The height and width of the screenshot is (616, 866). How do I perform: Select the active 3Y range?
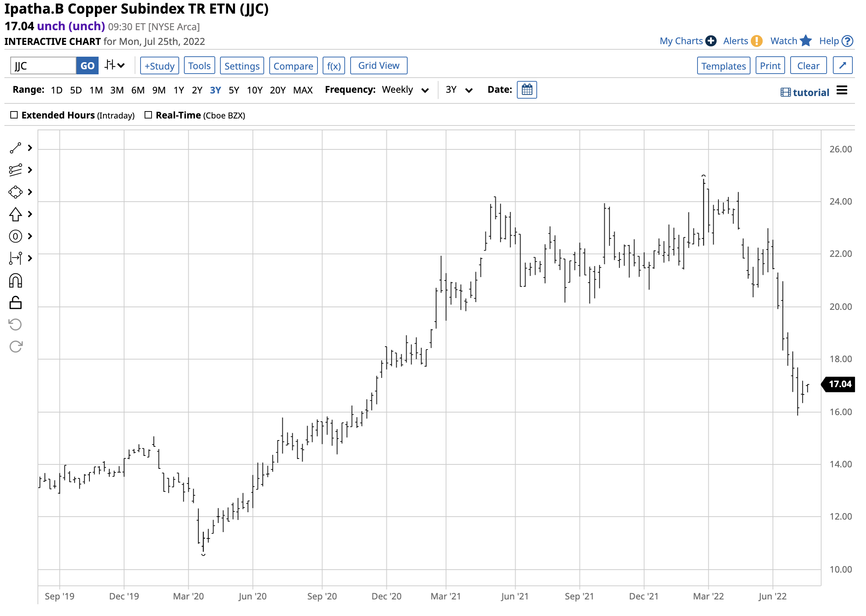tap(216, 90)
